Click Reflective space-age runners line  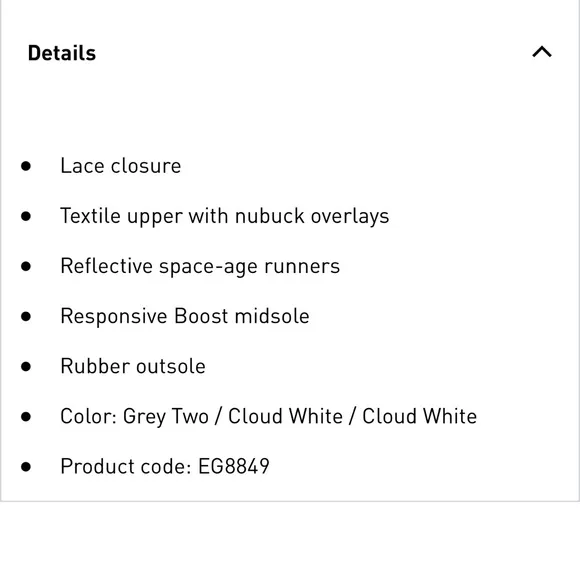coord(200,266)
